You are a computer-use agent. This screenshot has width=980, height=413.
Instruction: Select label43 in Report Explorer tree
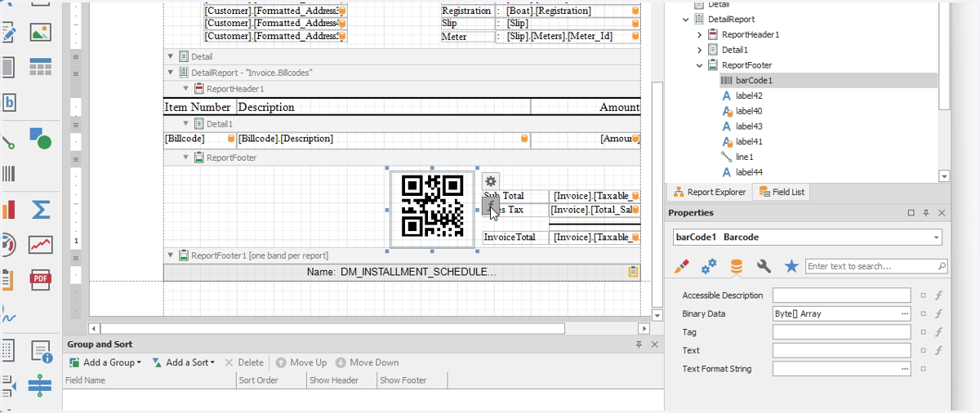point(749,127)
